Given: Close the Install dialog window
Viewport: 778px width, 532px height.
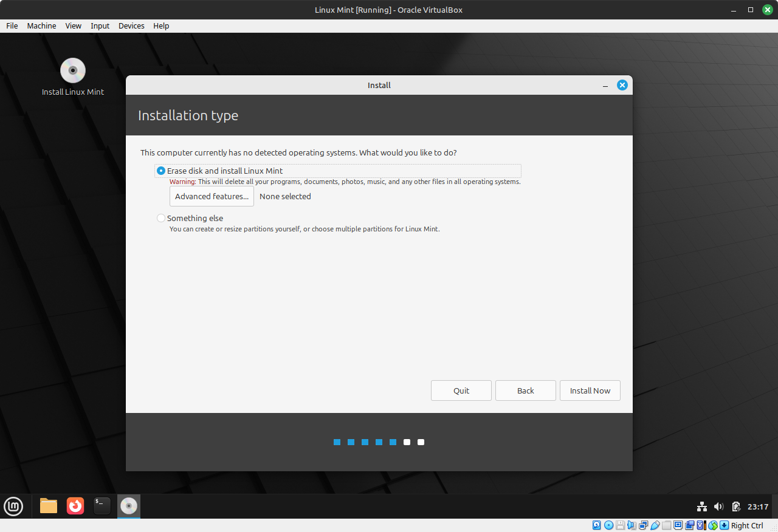Looking at the screenshot, I should pyautogui.click(x=622, y=85).
